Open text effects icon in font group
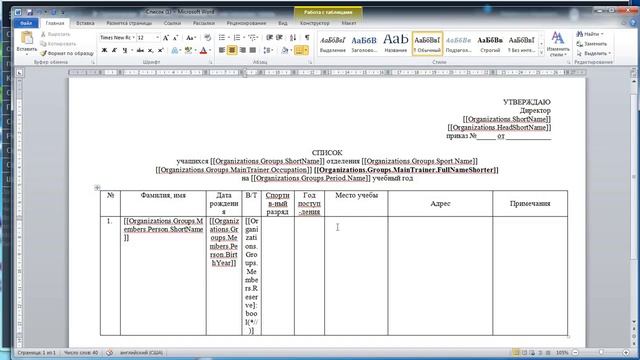This screenshot has height=360, width=640. click(x=175, y=50)
